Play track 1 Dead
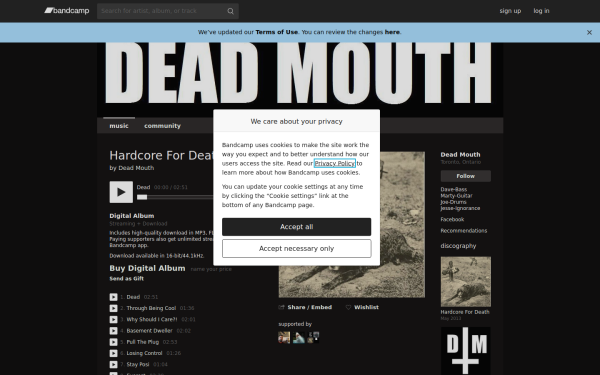 pyautogui.click(x=114, y=297)
